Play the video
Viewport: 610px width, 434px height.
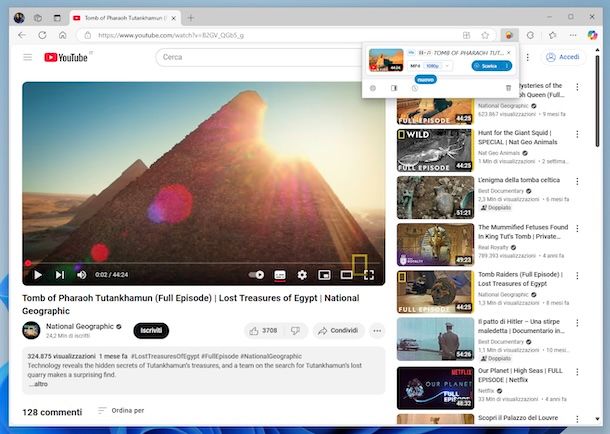(38, 275)
